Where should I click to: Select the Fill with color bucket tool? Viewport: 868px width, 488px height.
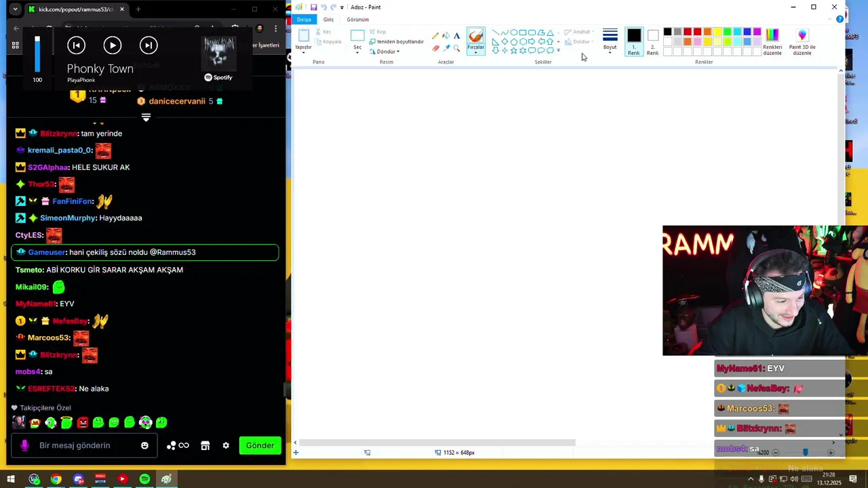pyautogui.click(x=446, y=36)
